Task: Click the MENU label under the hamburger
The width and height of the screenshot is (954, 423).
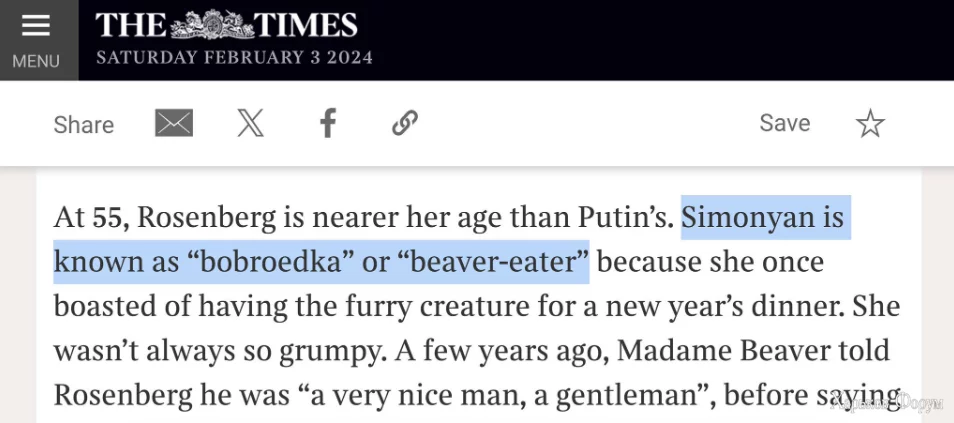Action: coord(36,62)
